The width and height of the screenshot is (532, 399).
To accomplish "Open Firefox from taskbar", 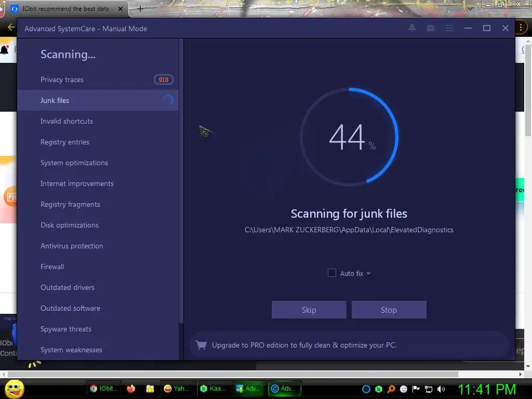I will tap(130, 389).
